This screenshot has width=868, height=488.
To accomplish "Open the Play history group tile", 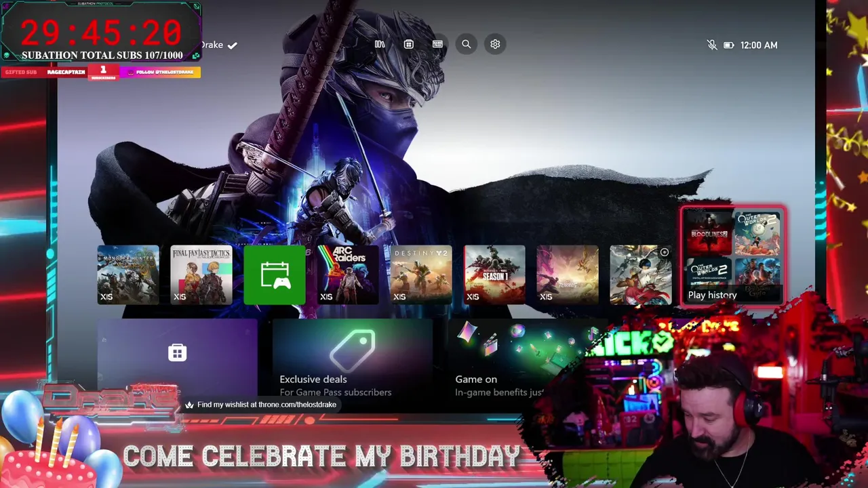I will click(733, 257).
